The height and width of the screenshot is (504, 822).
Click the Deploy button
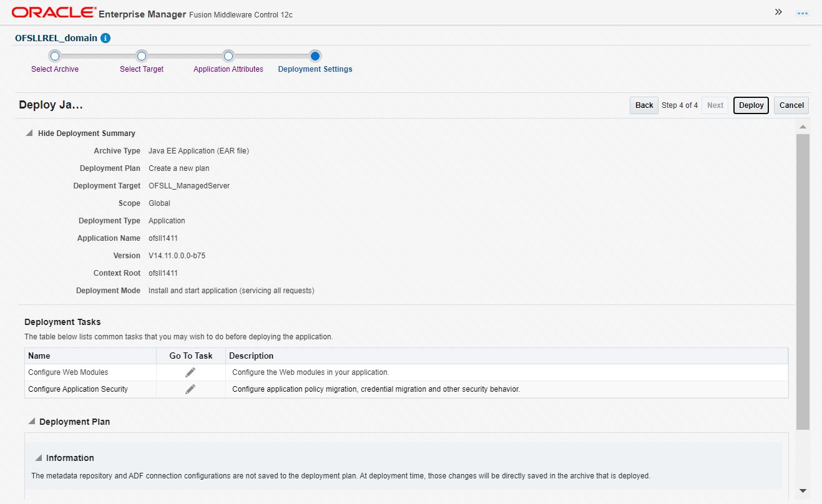point(751,105)
